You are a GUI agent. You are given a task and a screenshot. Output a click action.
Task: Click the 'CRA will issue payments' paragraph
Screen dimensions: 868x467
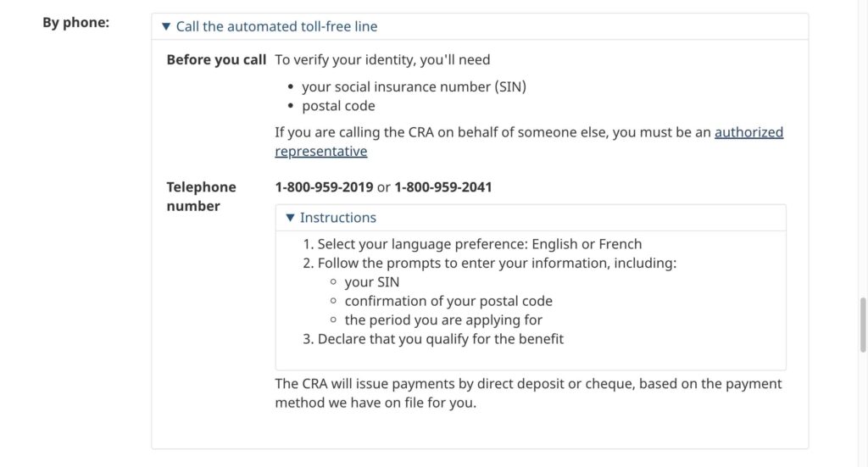tap(527, 393)
